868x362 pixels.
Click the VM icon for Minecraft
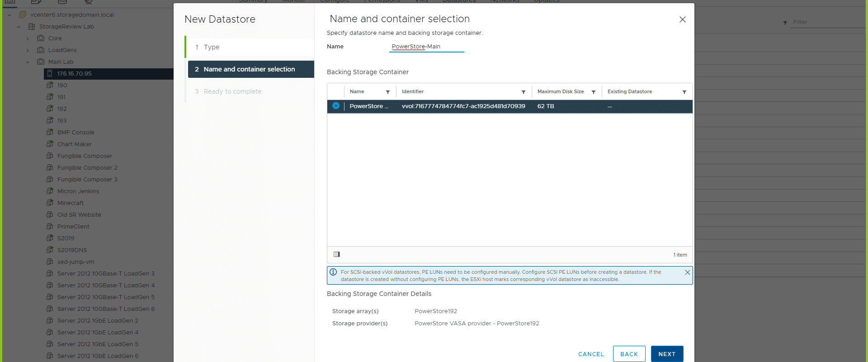[x=50, y=203]
